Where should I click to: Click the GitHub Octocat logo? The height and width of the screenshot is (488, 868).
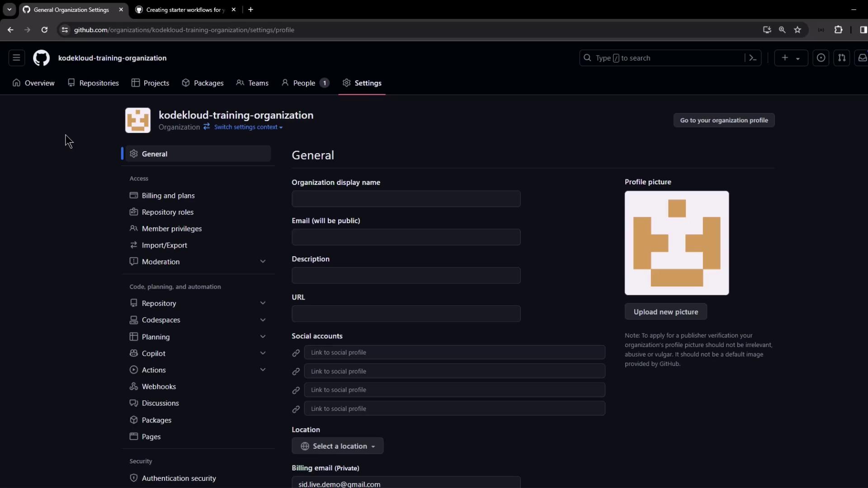tap(41, 58)
